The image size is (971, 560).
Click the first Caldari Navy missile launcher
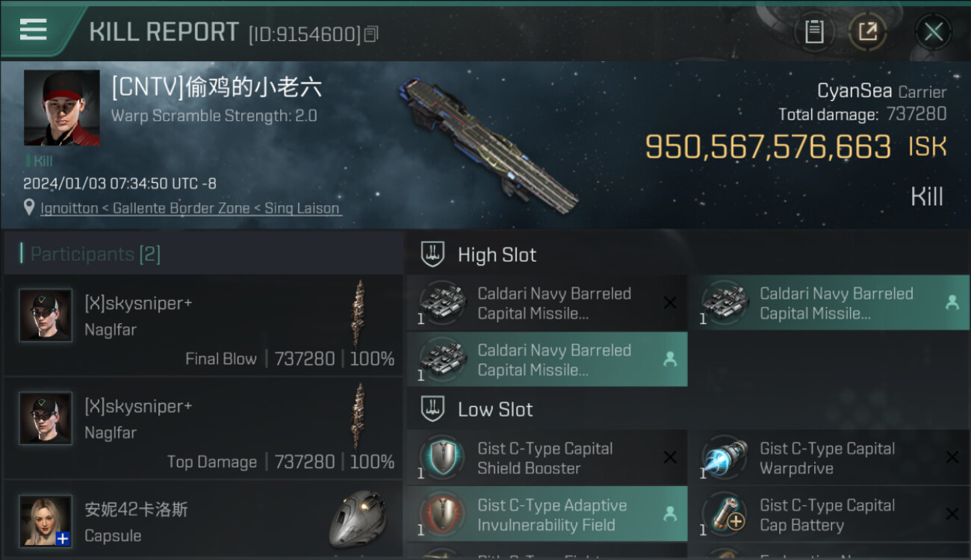point(547,303)
